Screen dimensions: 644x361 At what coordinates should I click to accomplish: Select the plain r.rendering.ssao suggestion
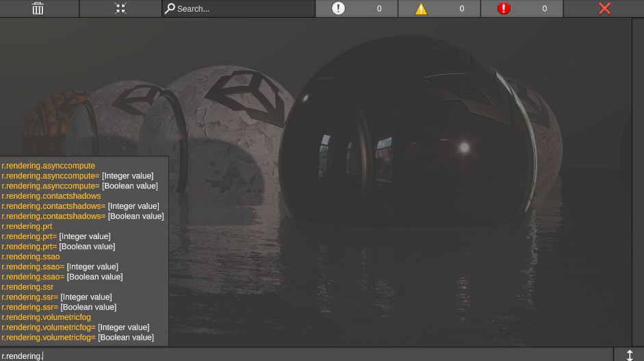pyautogui.click(x=31, y=256)
